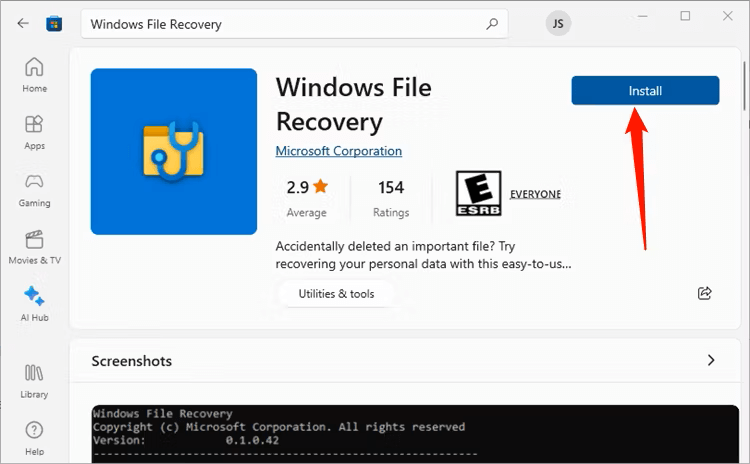Open AI Hub in sidebar

(34, 303)
